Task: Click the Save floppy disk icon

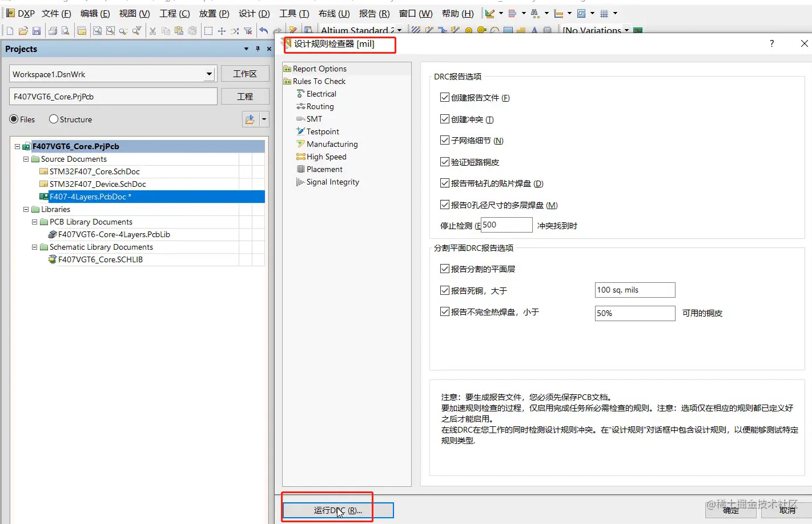Action: click(x=37, y=31)
